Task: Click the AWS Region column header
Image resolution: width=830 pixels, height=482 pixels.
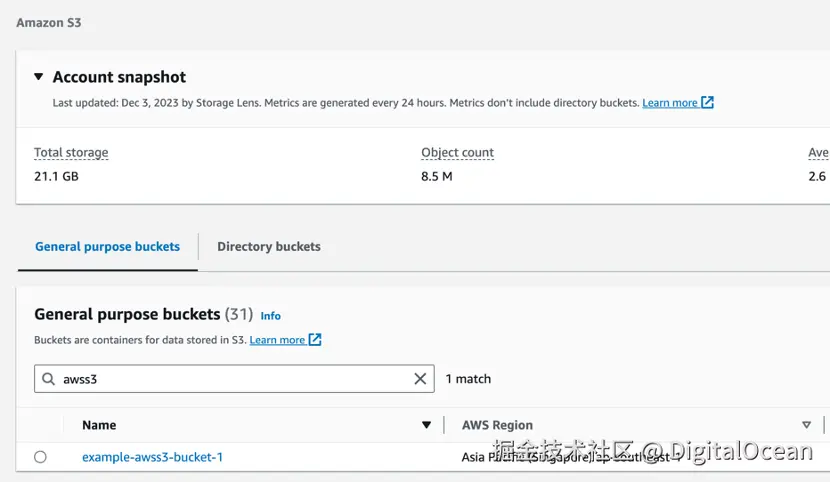Action: 497,425
